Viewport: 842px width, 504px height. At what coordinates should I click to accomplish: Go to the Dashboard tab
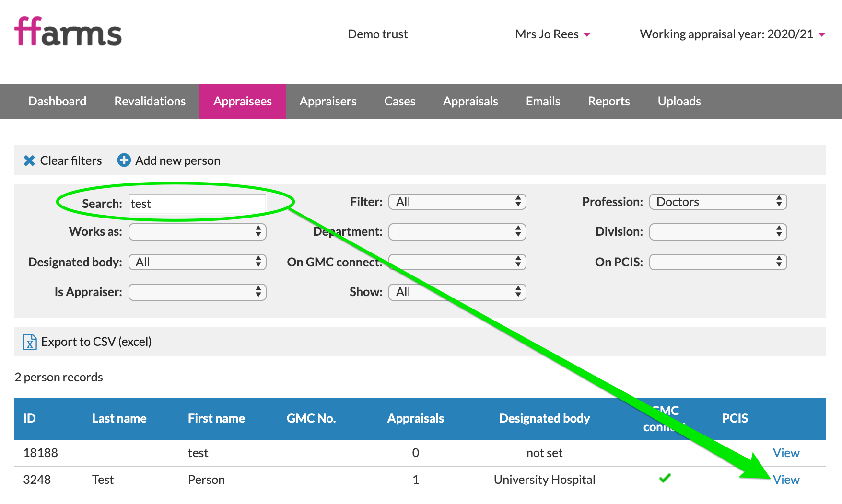pyautogui.click(x=57, y=102)
